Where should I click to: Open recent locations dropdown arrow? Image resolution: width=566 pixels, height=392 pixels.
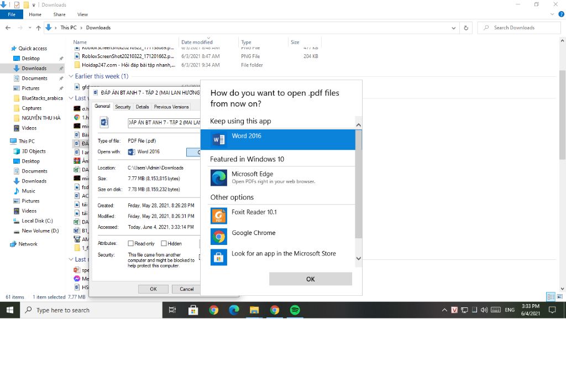click(30, 28)
